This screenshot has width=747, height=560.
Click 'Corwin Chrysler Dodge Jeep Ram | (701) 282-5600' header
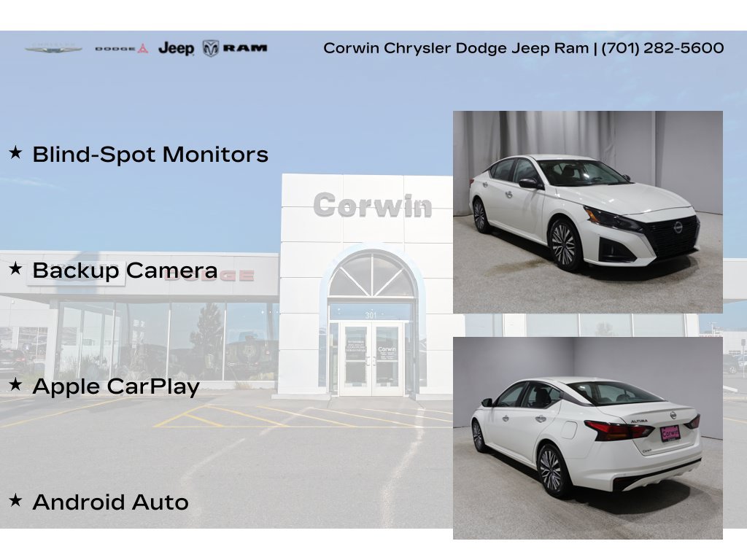pos(524,48)
